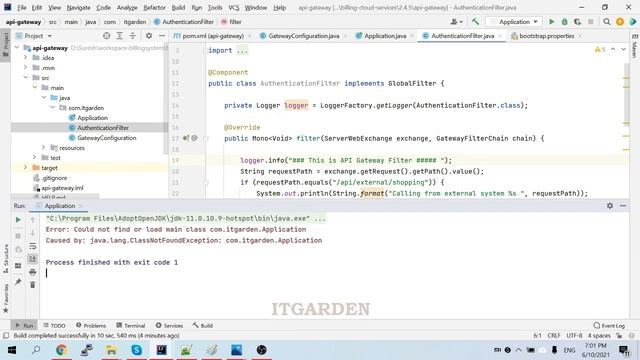Go to next highlighted error arrow
The height and width of the screenshot is (360, 640).
coord(623,49)
